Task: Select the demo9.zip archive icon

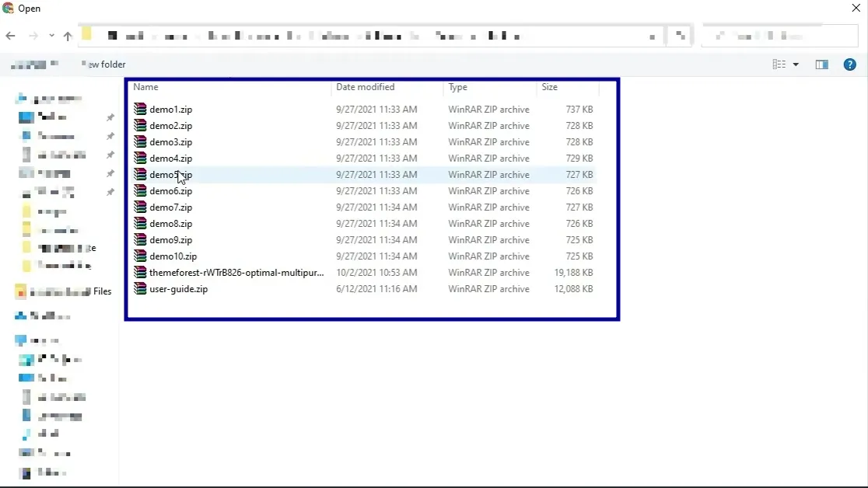Action: (140, 239)
